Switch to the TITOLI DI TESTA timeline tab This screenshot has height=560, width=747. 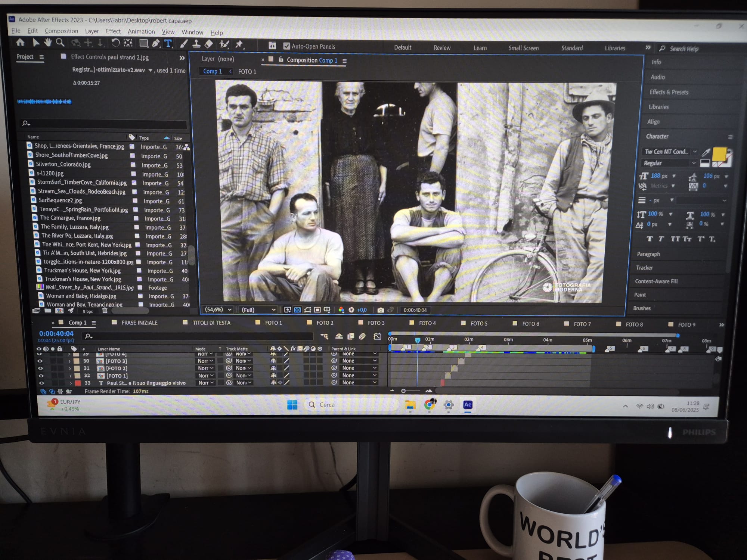pyautogui.click(x=211, y=323)
